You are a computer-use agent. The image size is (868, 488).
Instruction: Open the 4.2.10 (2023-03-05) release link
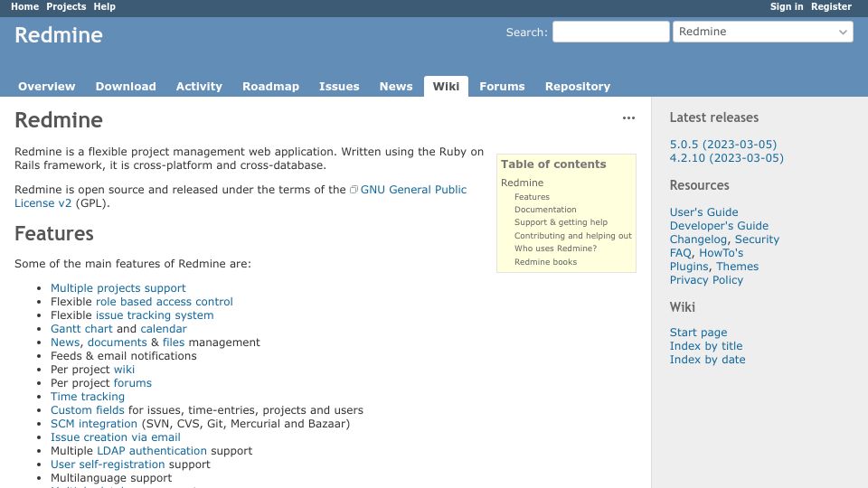click(x=726, y=158)
